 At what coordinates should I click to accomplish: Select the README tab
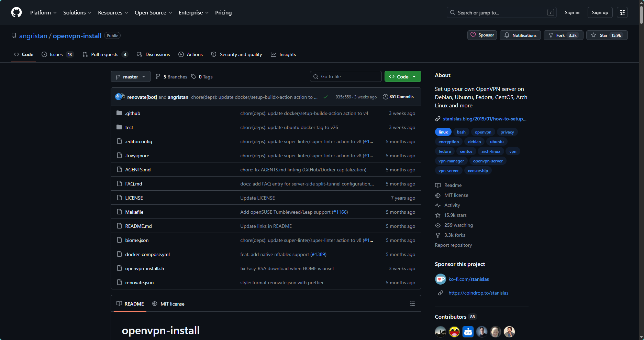130,304
